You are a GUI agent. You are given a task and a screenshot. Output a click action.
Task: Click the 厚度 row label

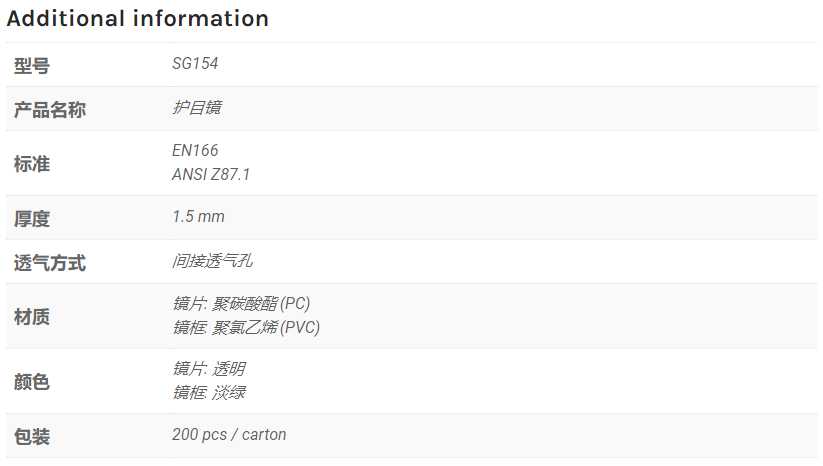[x=31, y=219]
